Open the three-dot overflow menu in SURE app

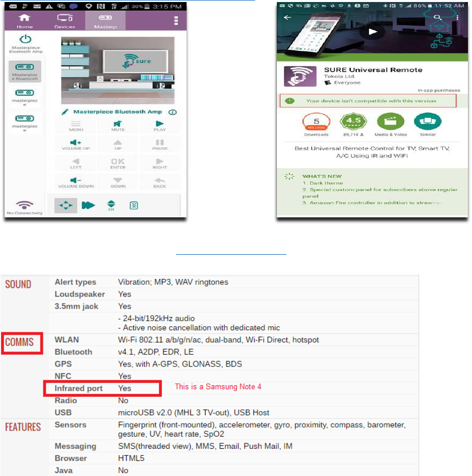tap(176, 21)
